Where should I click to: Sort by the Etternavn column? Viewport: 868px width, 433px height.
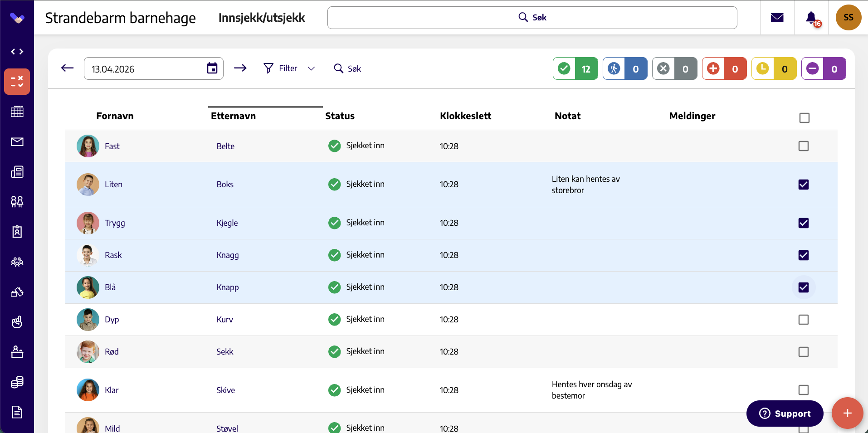pos(233,116)
